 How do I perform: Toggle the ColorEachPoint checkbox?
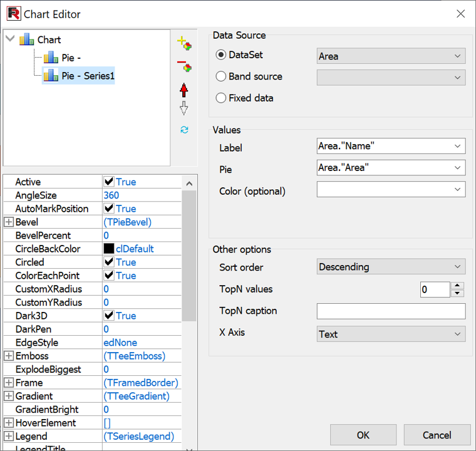[109, 276]
